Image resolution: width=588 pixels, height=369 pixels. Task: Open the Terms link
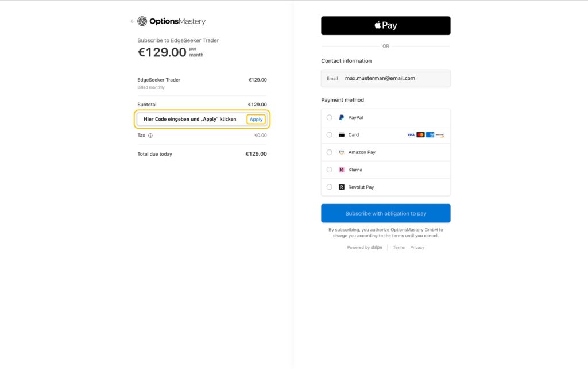[399, 247]
